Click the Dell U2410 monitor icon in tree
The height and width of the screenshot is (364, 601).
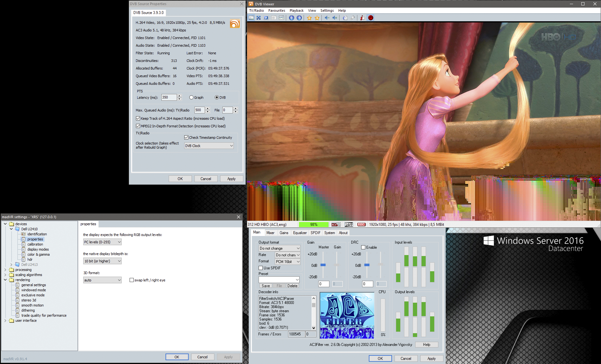17,229
